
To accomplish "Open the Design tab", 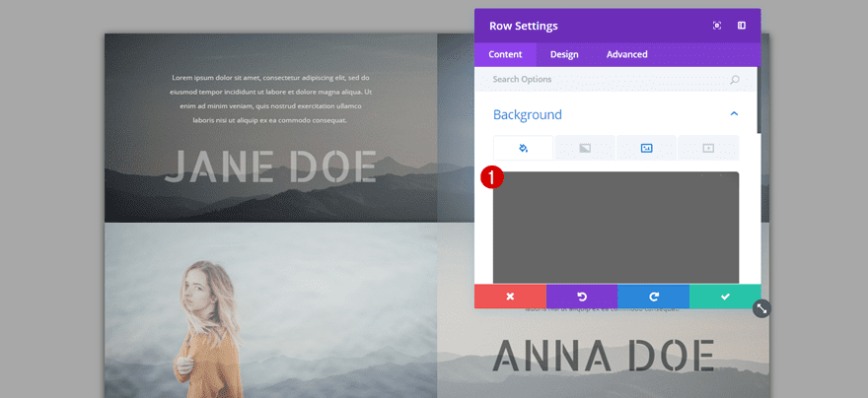I will pyautogui.click(x=564, y=54).
